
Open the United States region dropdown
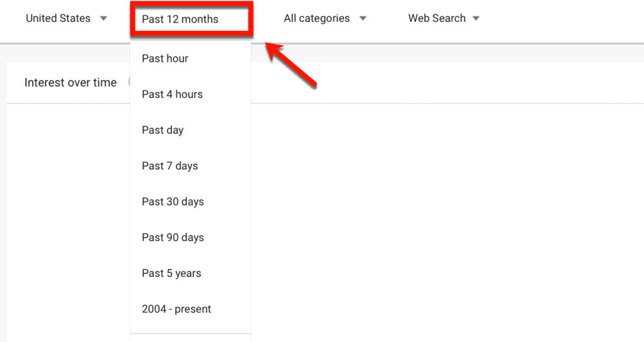coord(66,19)
